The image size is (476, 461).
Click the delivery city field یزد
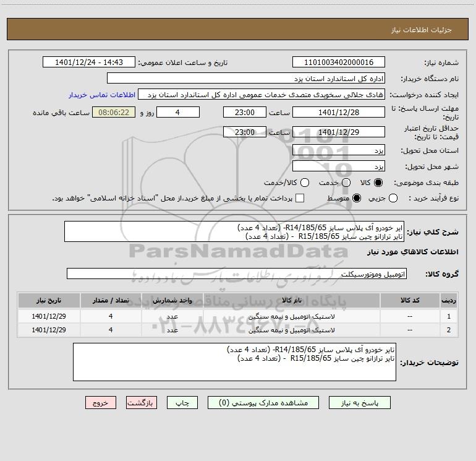(x=339, y=166)
